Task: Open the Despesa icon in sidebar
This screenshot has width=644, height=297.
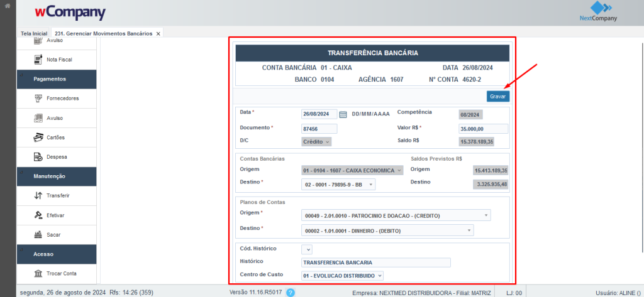Action: (x=38, y=157)
